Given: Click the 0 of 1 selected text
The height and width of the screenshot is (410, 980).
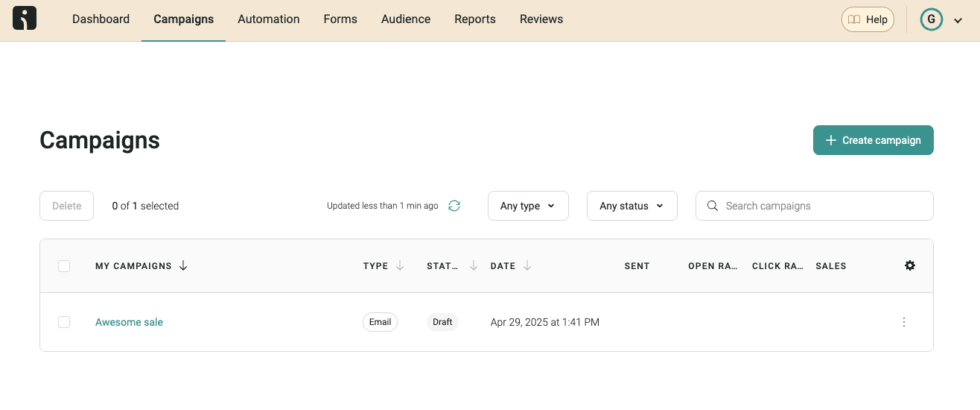Looking at the screenshot, I should pos(145,206).
